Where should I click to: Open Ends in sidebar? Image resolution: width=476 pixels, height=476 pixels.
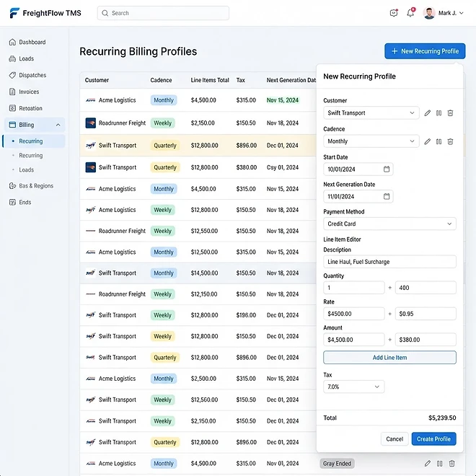[x=25, y=202]
